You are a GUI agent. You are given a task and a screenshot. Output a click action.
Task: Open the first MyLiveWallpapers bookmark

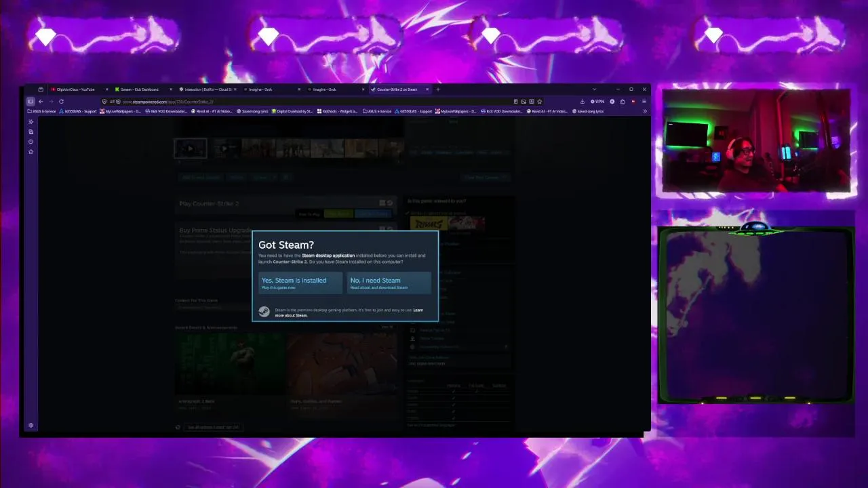coord(121,111)
